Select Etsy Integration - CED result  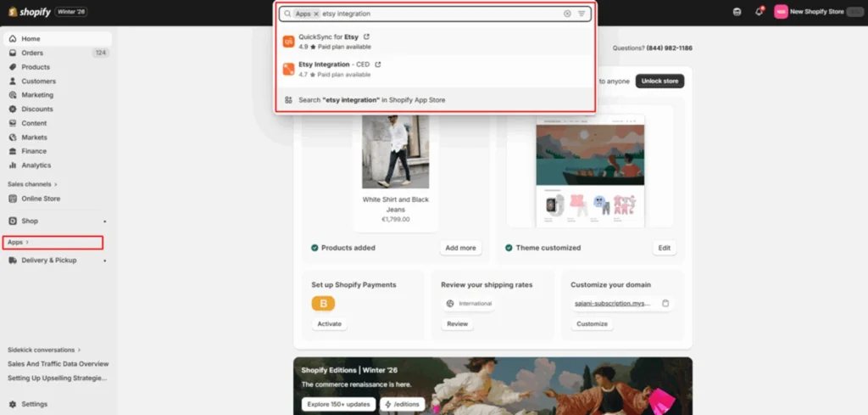[435, 70]
